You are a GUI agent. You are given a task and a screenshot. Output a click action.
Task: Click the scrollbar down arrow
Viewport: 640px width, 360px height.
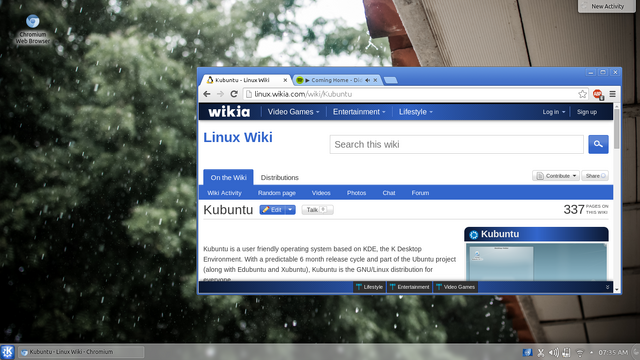pos(617,289)
